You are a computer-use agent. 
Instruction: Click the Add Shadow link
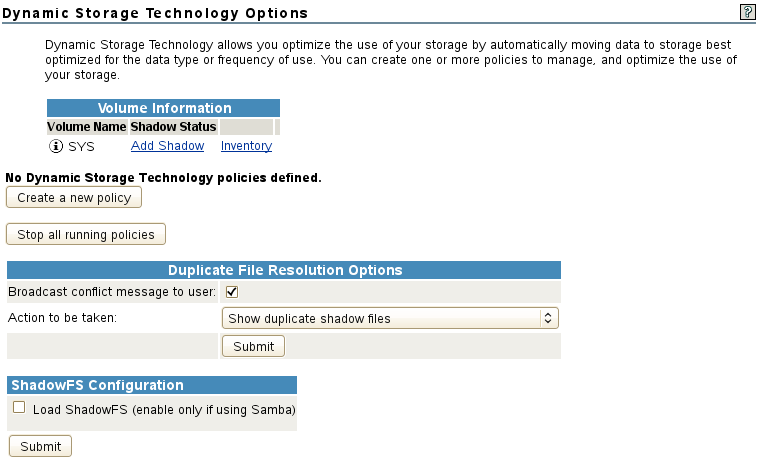tap(167, 146)
